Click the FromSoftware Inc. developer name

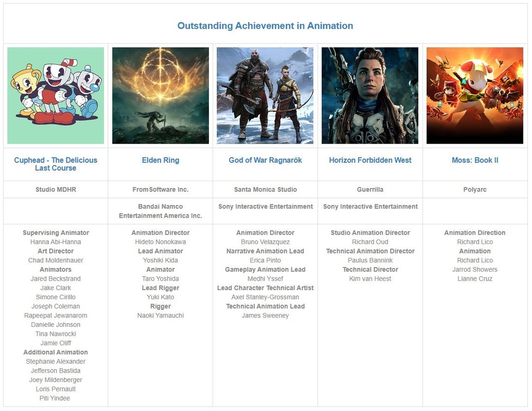(161, 190)
